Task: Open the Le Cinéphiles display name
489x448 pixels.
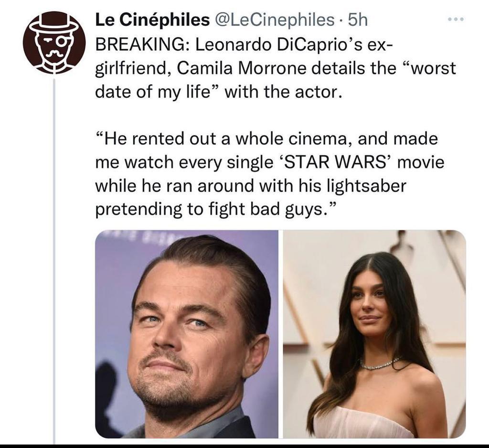Action: [152, 20]
